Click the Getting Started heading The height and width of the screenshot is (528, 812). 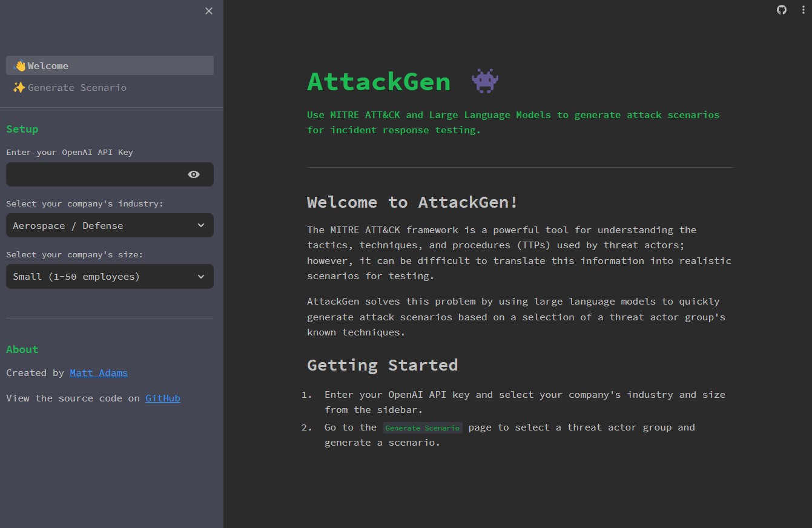click(382, 365)
